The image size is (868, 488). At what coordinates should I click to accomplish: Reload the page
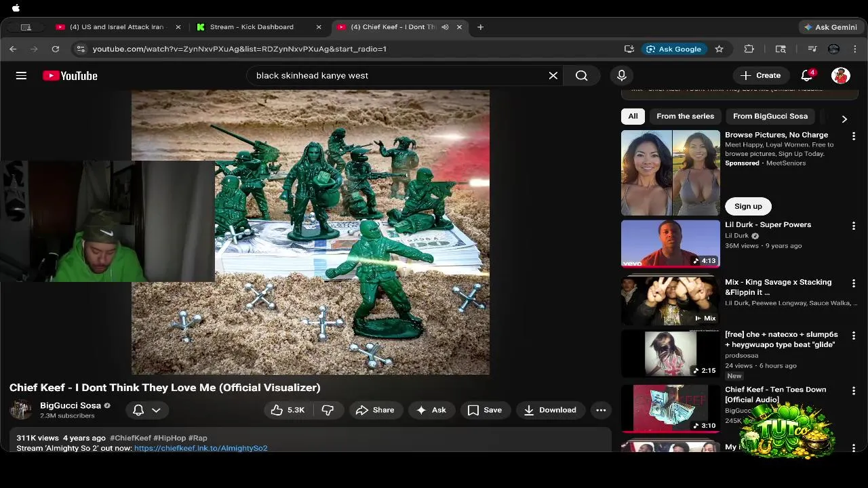[56, 49]
